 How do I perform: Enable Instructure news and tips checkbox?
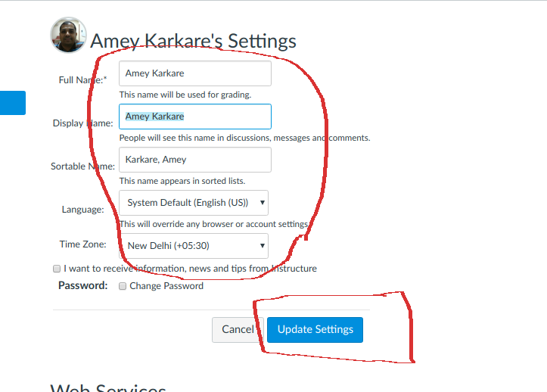point(57,269)
